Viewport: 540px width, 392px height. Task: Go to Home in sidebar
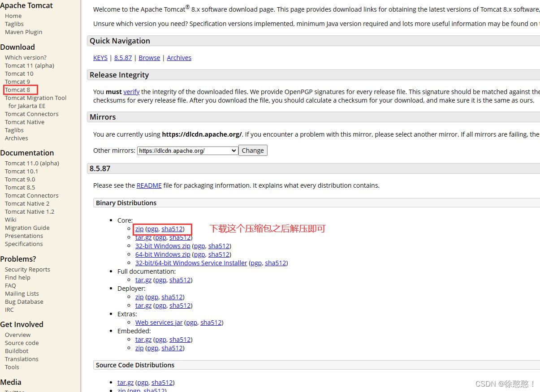point(13,16)
